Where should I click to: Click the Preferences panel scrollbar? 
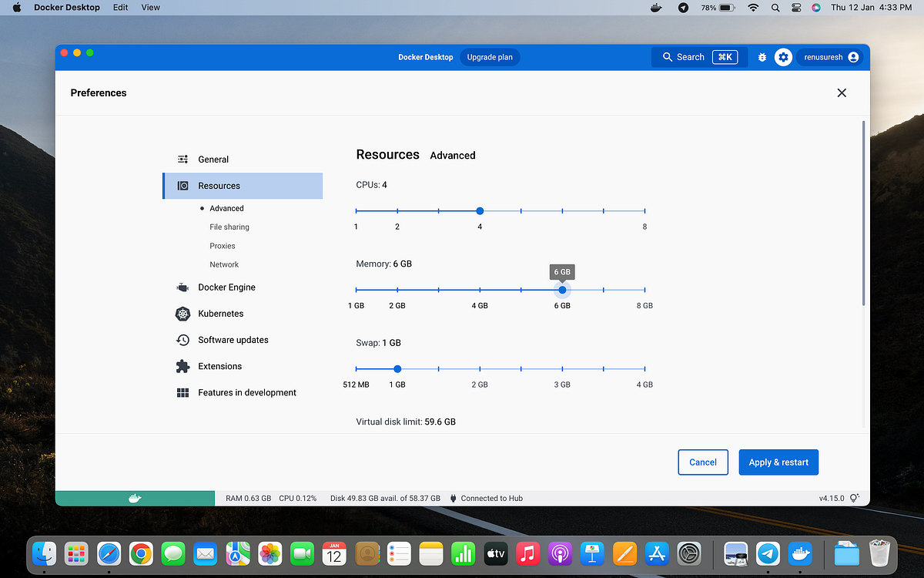coord(863,212)
